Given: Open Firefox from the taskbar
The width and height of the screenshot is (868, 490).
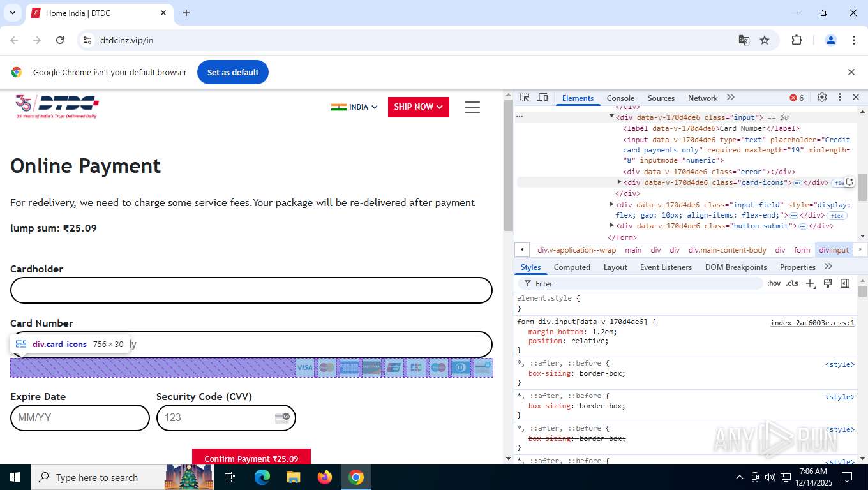Looking at the screenshot, I should click(325, 477).
